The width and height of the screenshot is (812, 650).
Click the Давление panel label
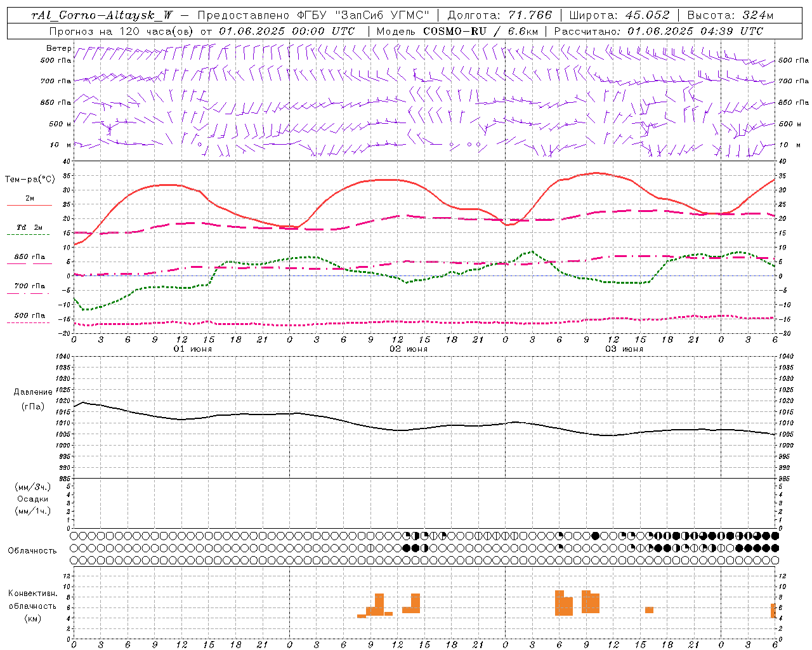click(x=33, y=392)
